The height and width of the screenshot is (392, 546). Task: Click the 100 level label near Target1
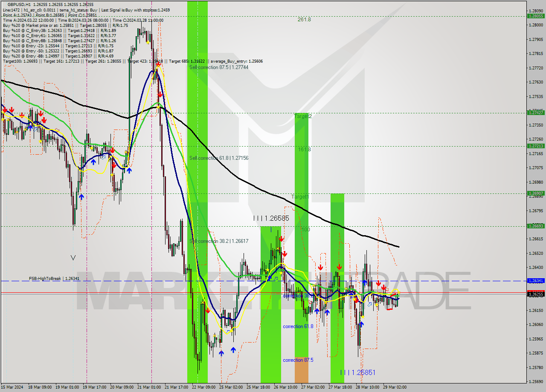click(x=306, y=230)
